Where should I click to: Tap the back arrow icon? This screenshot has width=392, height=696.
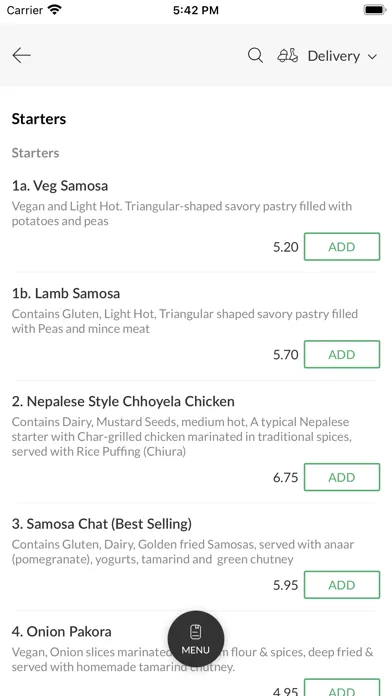click(x=21, y=55)
